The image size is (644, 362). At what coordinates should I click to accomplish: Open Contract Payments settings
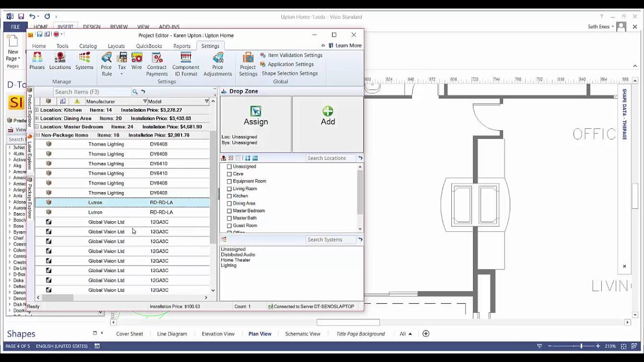(157, 64)
